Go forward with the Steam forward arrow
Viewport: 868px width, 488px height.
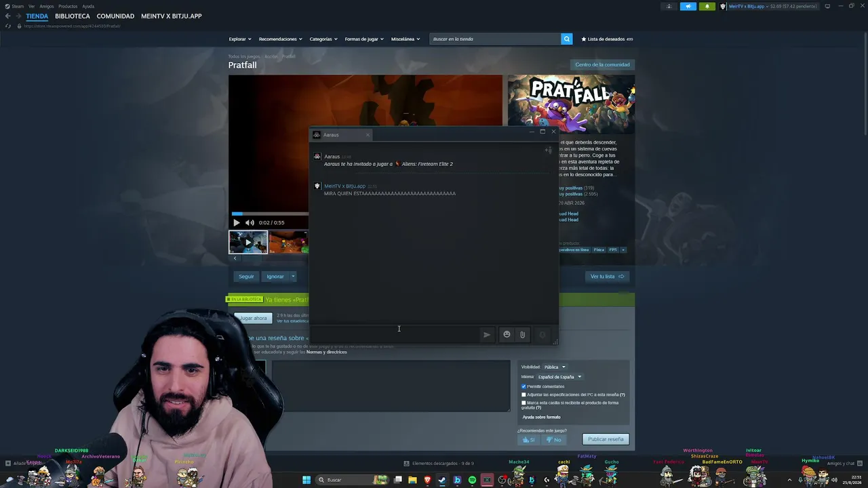(19, 16)
